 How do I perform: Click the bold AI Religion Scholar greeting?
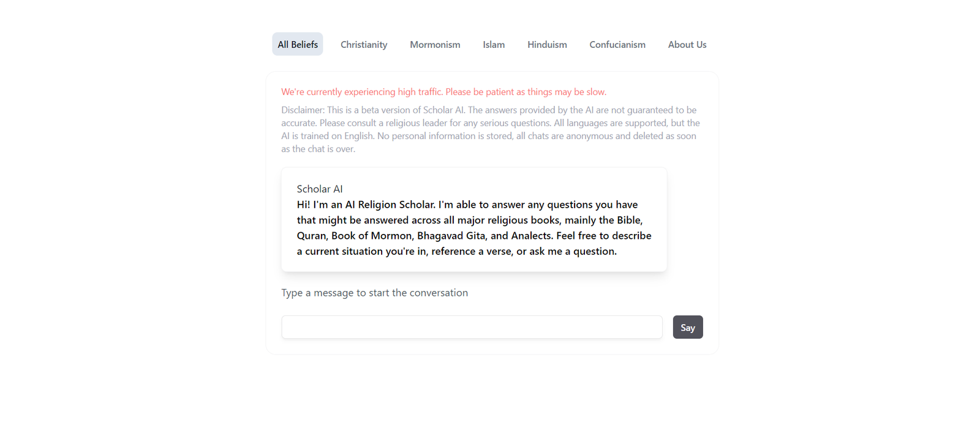pos(473,228)
